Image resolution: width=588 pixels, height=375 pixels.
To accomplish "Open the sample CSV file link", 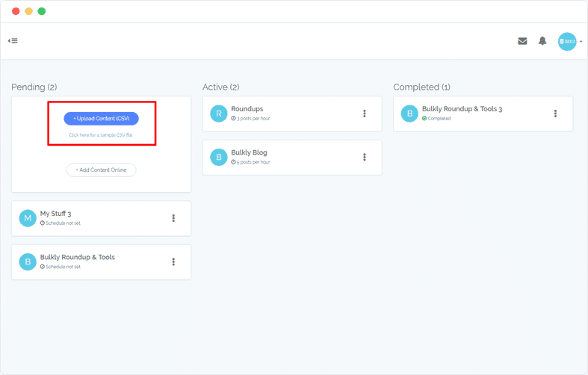I will pos(101,135).
